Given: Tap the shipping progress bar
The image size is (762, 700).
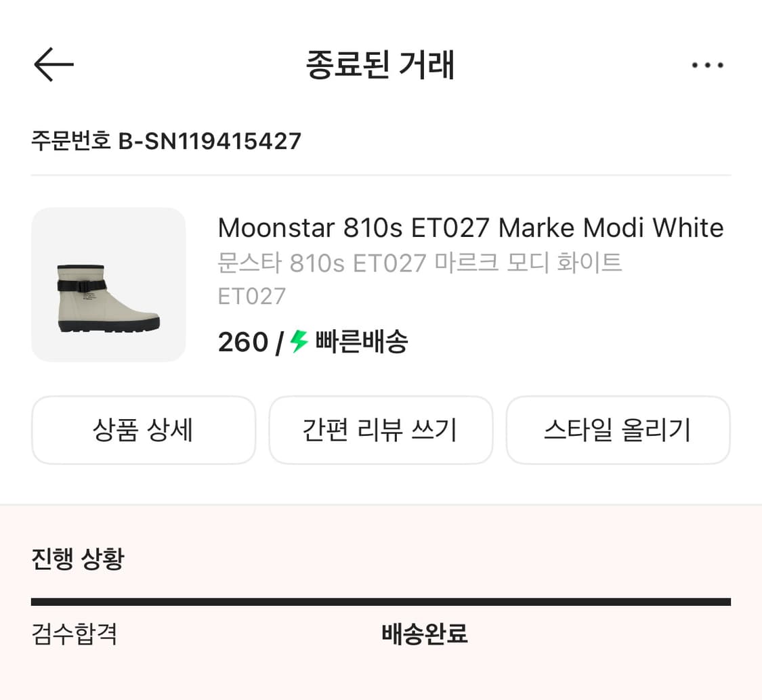Looking at the screenshot, I should [x=381, y=600].
